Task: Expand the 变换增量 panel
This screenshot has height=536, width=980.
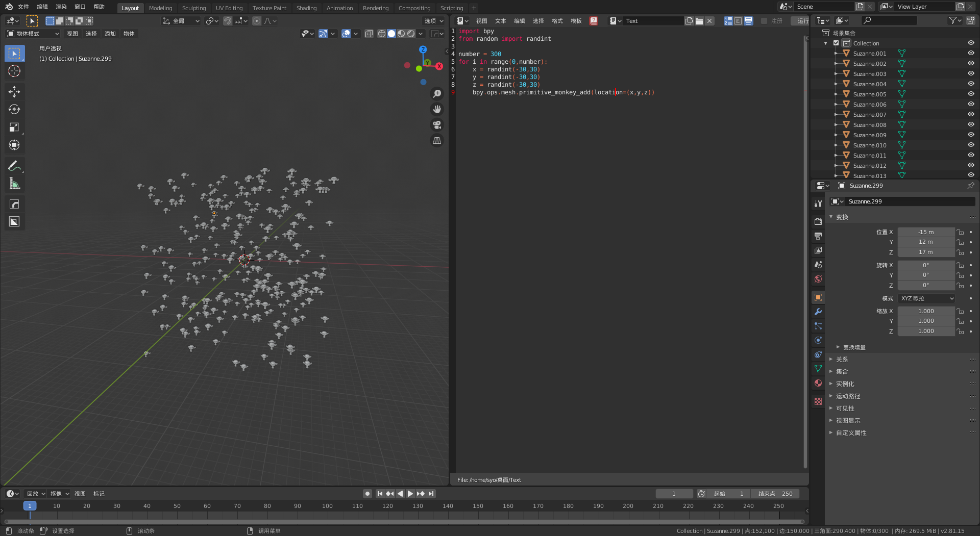Action: 854,347
